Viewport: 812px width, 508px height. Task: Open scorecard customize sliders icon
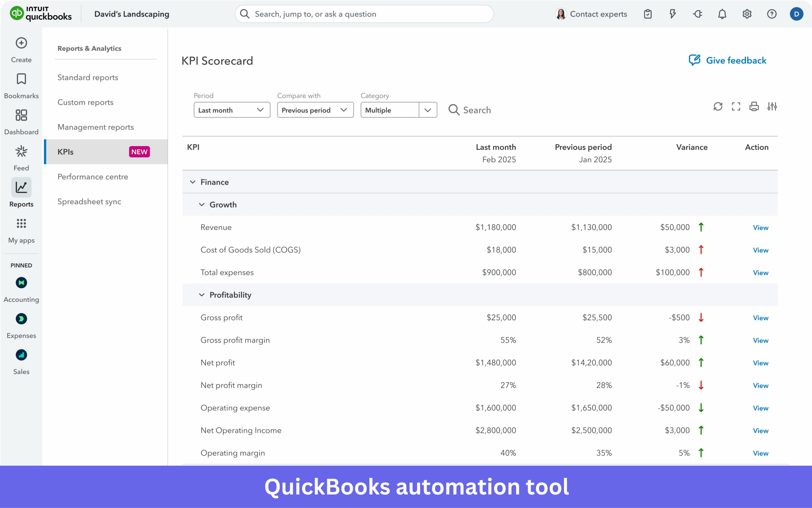[772, 106]
